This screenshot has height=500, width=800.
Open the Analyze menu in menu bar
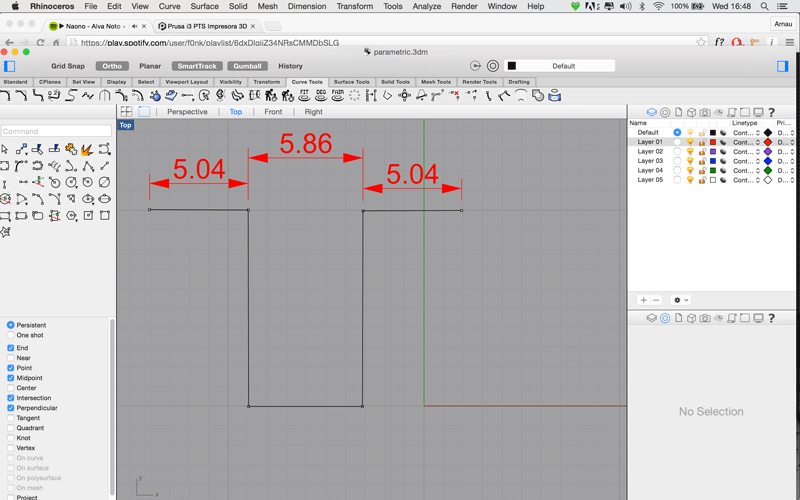point(427,6)
